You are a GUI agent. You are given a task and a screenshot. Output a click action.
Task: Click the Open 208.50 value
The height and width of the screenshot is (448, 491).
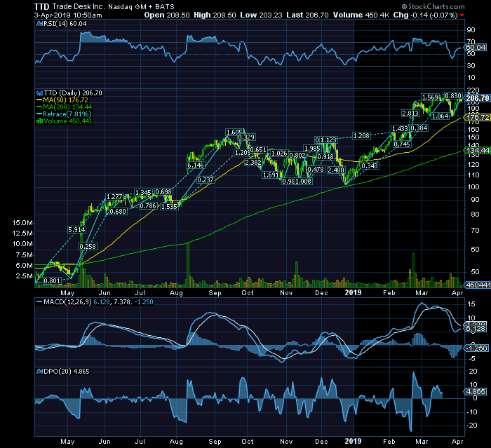coord(167,15)
